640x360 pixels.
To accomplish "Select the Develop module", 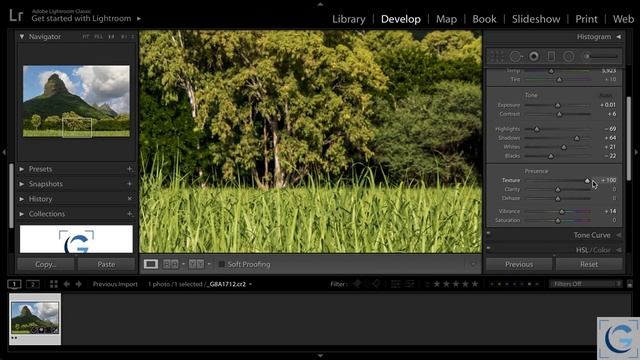I will (x=400, y=19).
